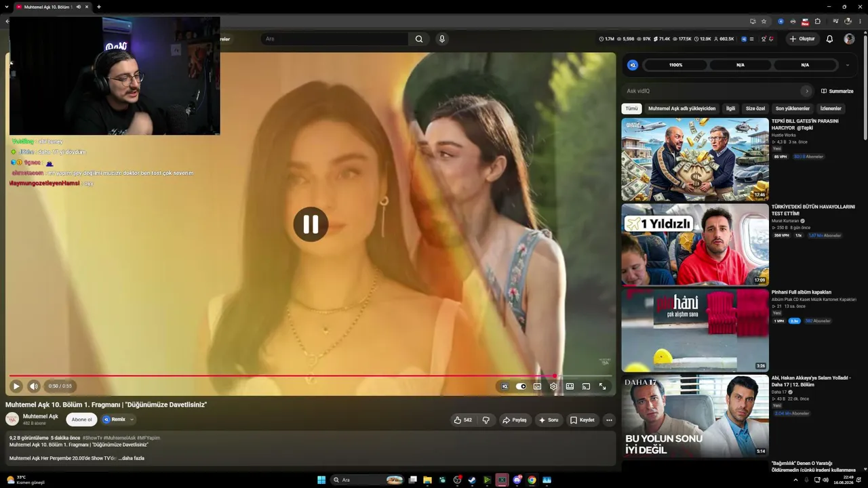Click the video progress bar scrubber
The height and width of the screenshot is (488, 868).
554,375
